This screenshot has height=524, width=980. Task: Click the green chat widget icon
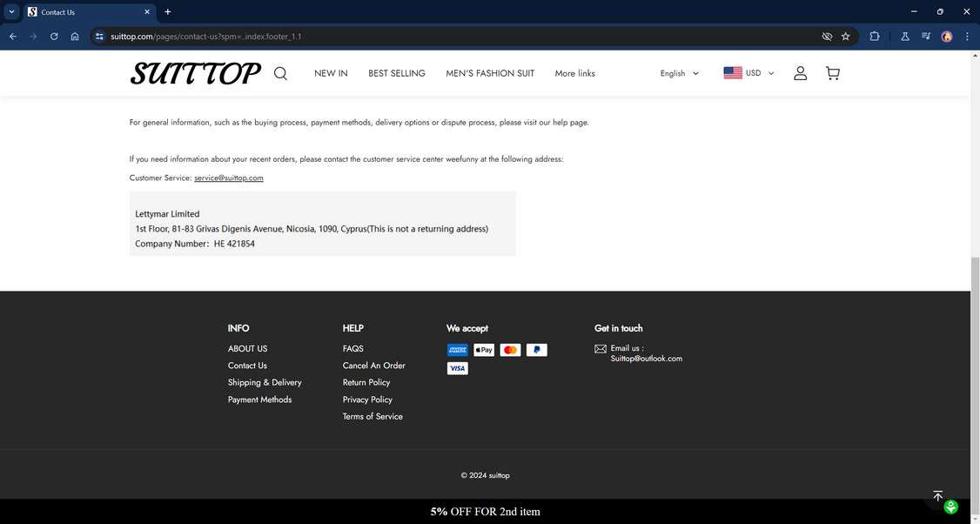[950, 507]
